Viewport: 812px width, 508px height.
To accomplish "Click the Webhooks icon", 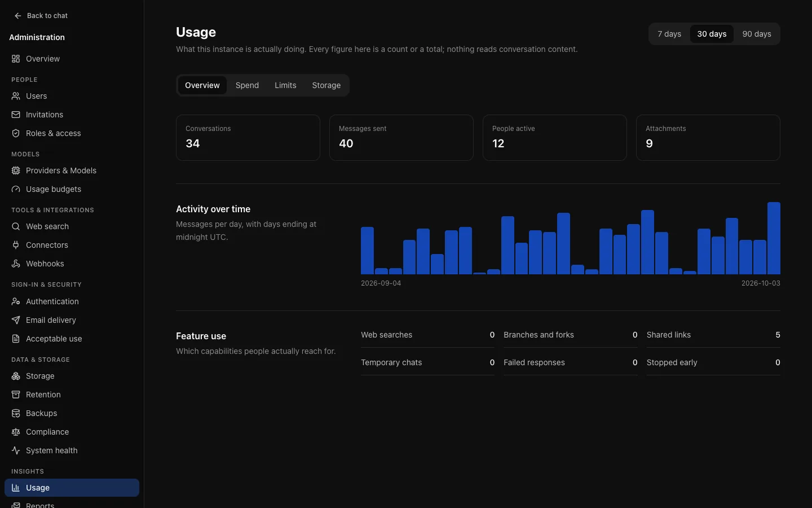I will 16,264.
